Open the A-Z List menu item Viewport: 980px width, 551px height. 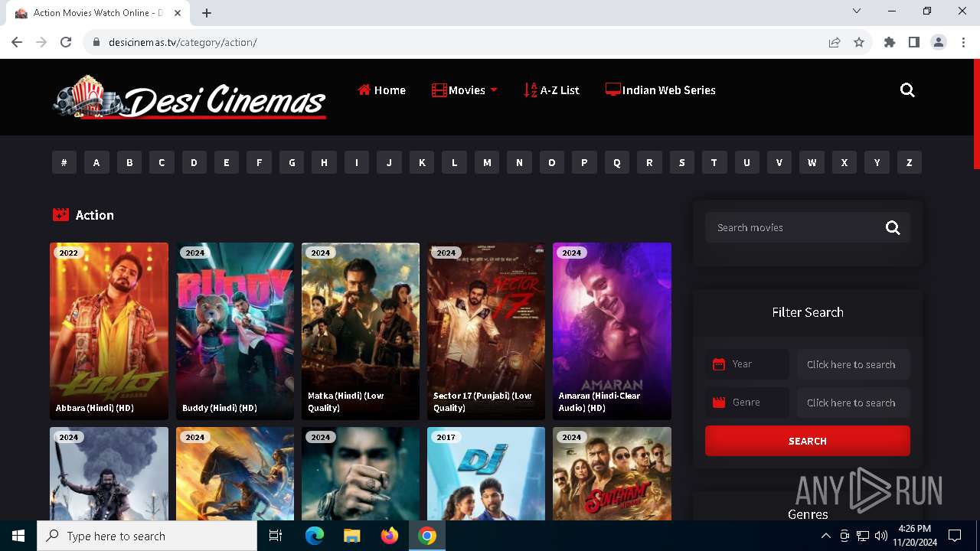click(551, 90)
